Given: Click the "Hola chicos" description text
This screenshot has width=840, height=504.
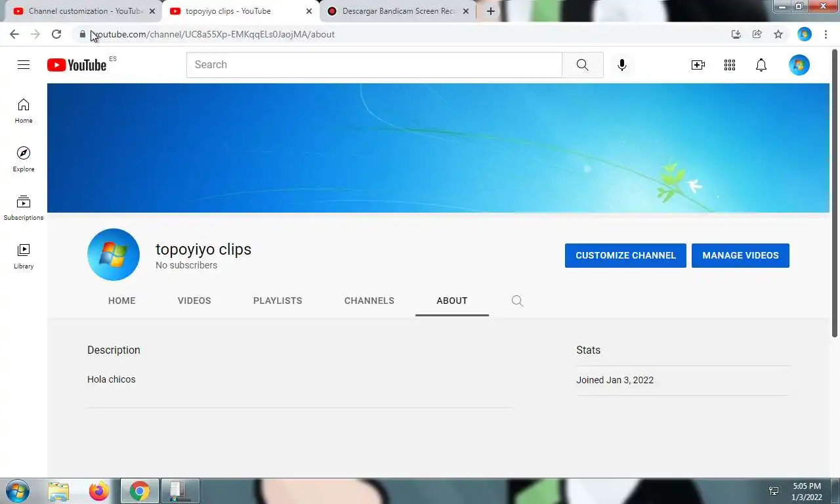Looking at the screenshot, I should (x=112, y=379).
